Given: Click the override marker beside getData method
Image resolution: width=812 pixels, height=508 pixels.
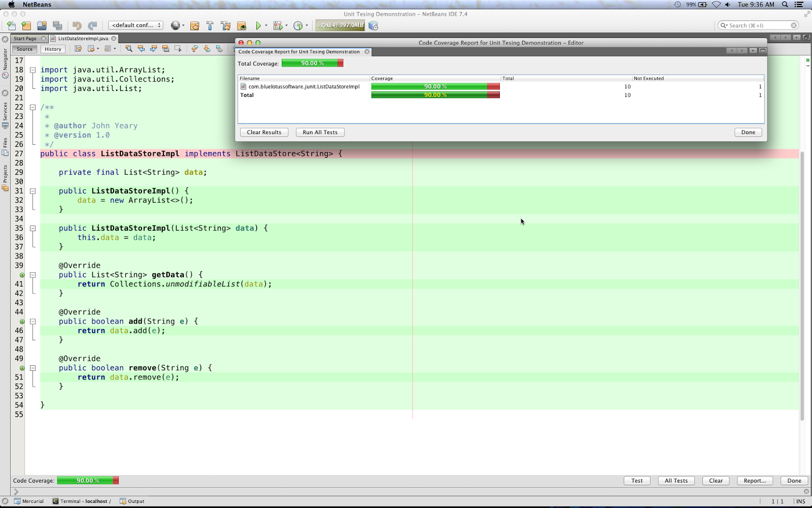Looking at the screenshot, I should point(22,275).
